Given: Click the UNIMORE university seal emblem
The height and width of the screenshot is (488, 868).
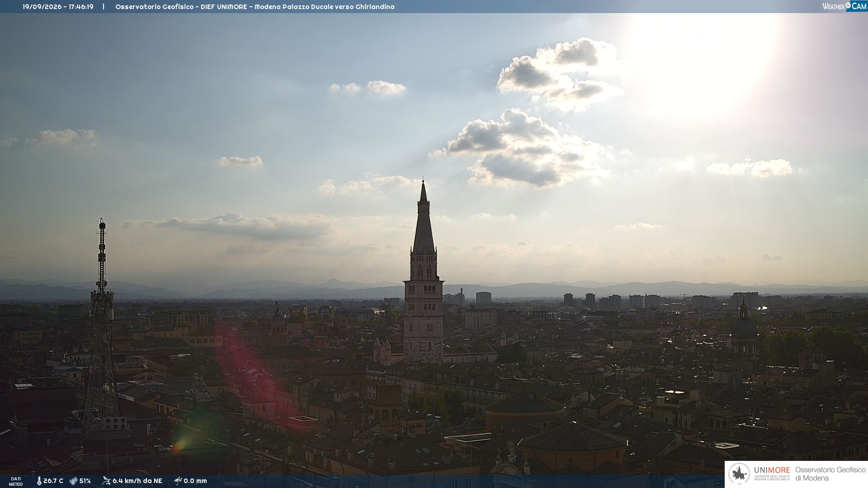Looking at the screenshot, I should [740, 474].
